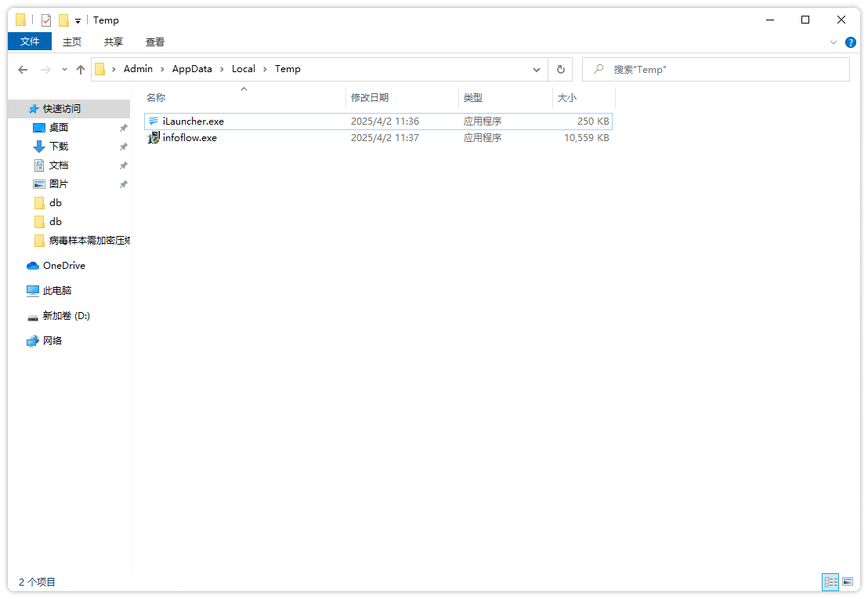Click the infoflow.exe file icon

[154, 138]
